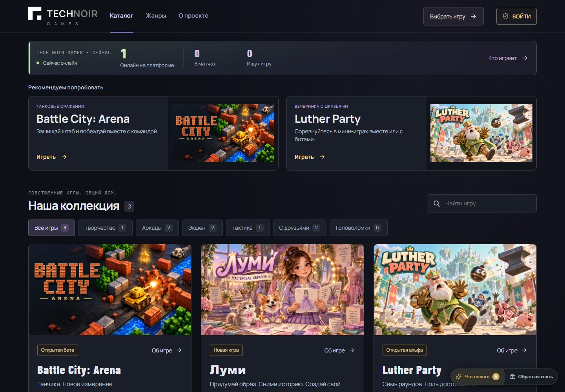Click Об игре on Луми card
565x392 pixels.
pyautogui.click(x=339, y=350)
